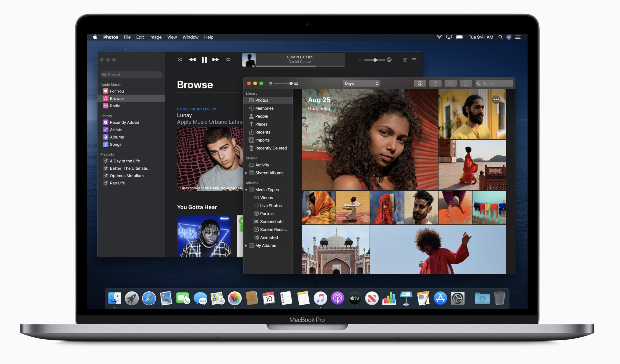Image resolution: width=620 pixels, height=364 pixels.
Task: Collapse the Media Types group
Action: tap(246, 190)
